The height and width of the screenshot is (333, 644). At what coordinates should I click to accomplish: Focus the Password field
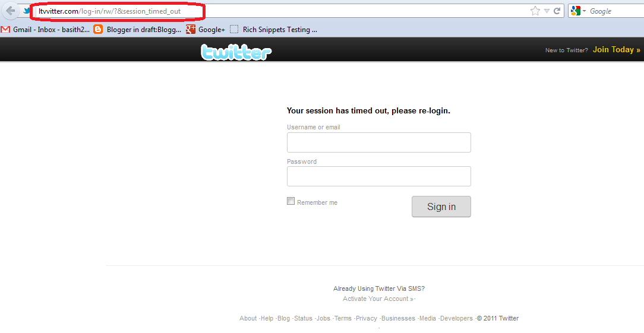pyautogui.click(x=378, y=176)
